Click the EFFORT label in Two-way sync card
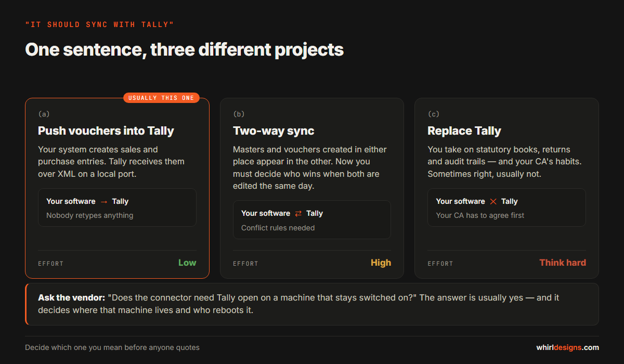This screenshot has width=624, height=364. coord(245,264)
